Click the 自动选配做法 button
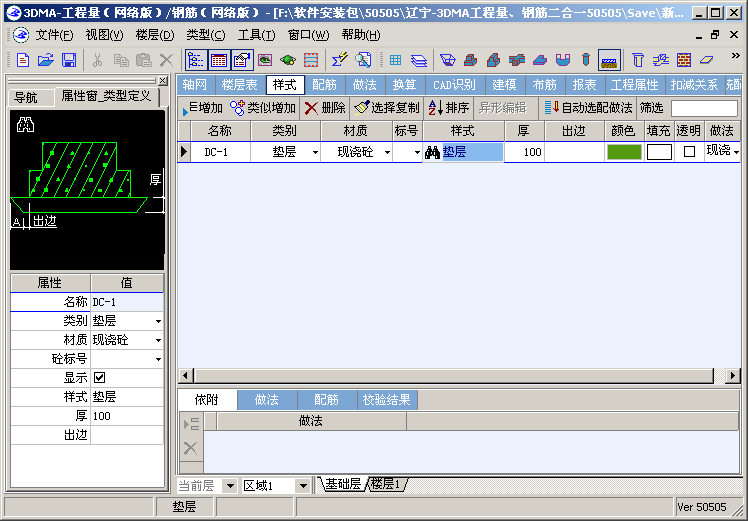748x521 pixels. click(x=589, y=108)
